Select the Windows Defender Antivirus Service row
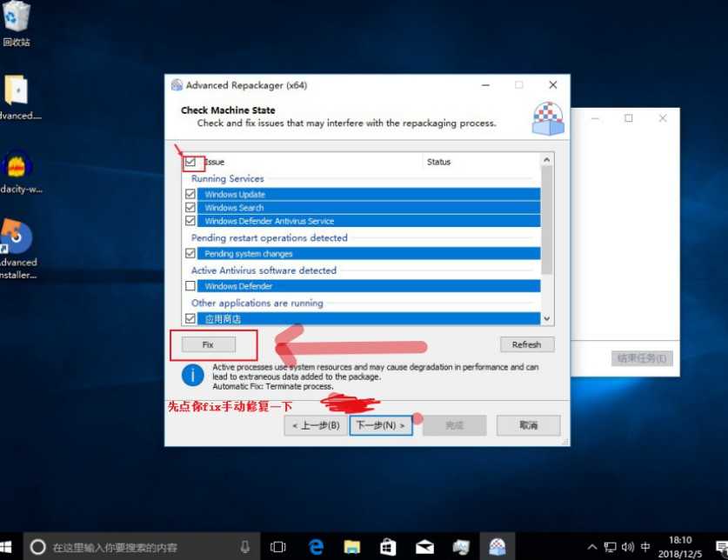This screenshot has height=560, width=728. [369, 221]
